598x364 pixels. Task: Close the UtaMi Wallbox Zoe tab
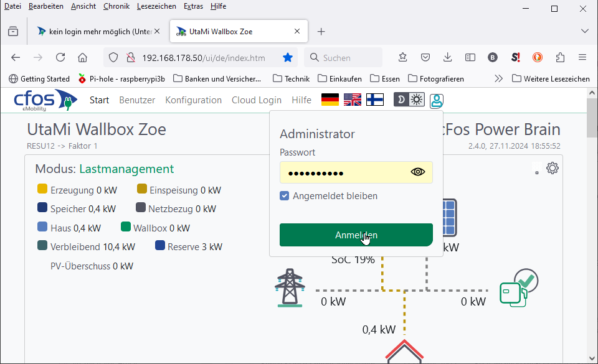pyautogui.click(x=297, y=31)
